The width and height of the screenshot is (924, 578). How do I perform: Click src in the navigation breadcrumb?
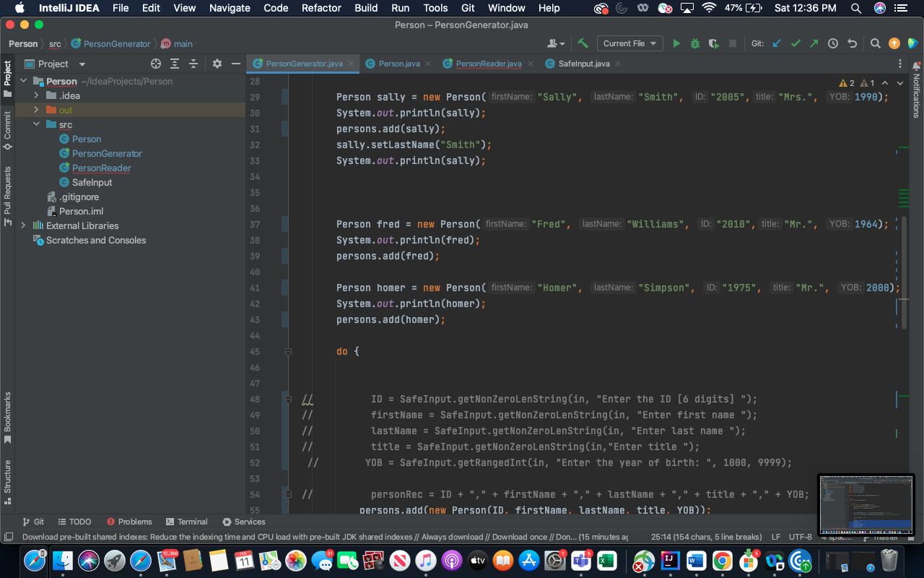[x=55, y=43]
